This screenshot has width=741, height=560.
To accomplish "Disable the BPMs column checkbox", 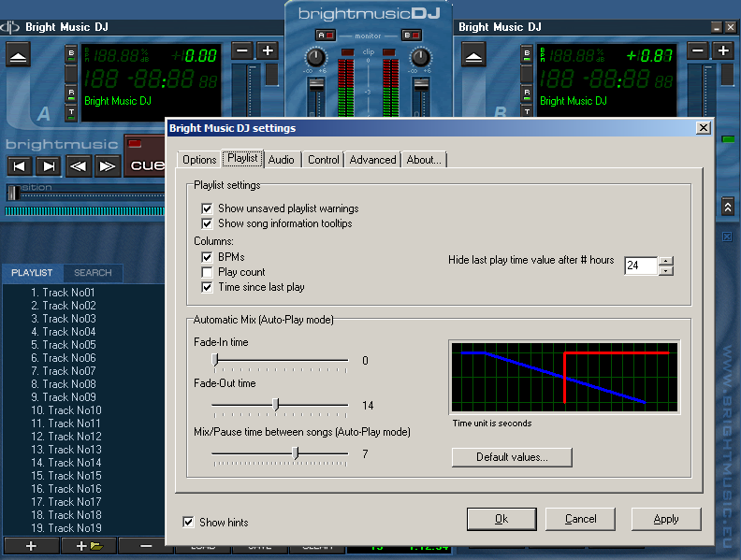I will pyautogui.click(x=207, y=257).
